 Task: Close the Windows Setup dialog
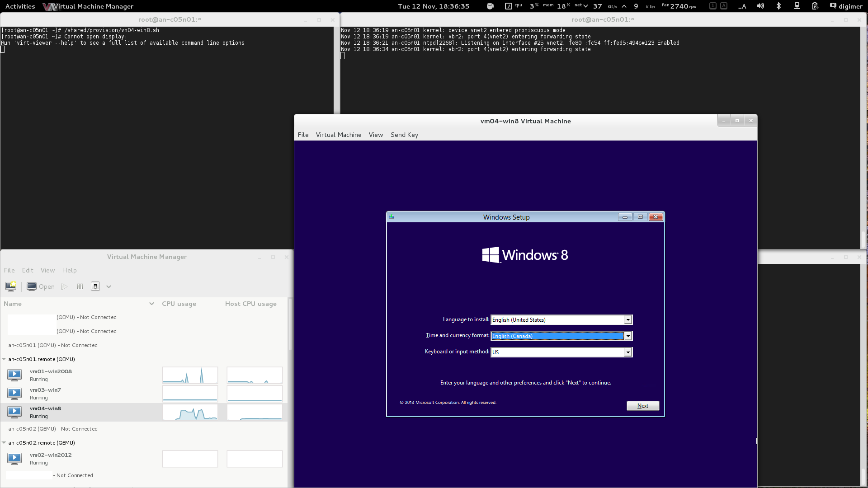click(x=656, y=217)
